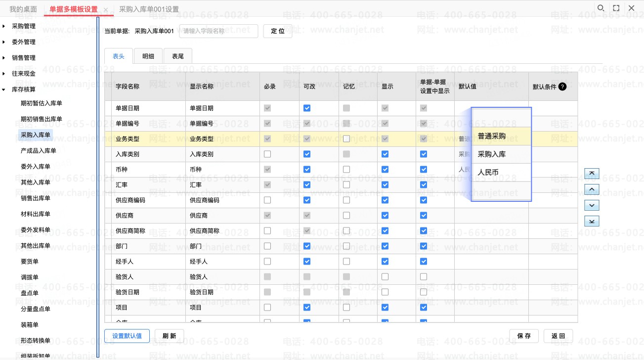The width and height of the screenshot is (644, 360).
Task: Expand the 销售管理 tree node
Action: pos(4,57)
